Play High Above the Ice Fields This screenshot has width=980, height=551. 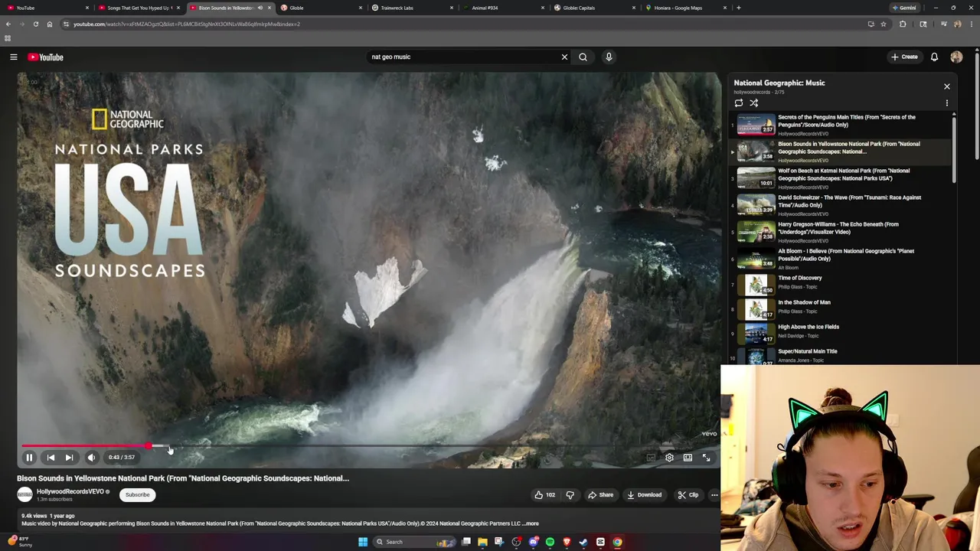(840, 334)
